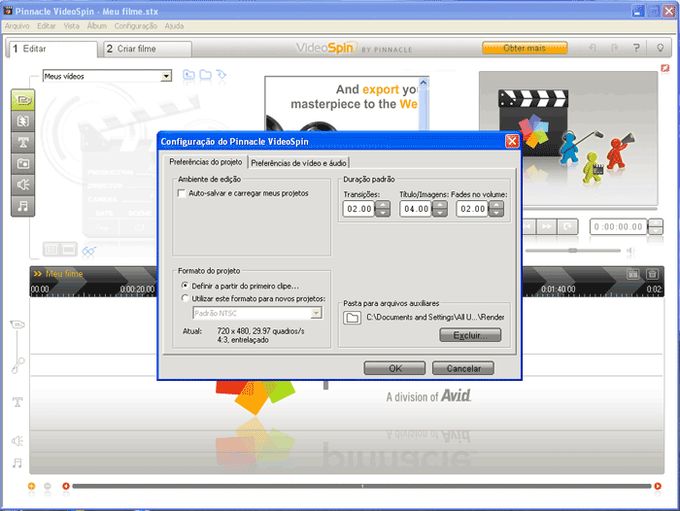Jump to timeline start red arrow
680x511 pixels.
[66, 486]
